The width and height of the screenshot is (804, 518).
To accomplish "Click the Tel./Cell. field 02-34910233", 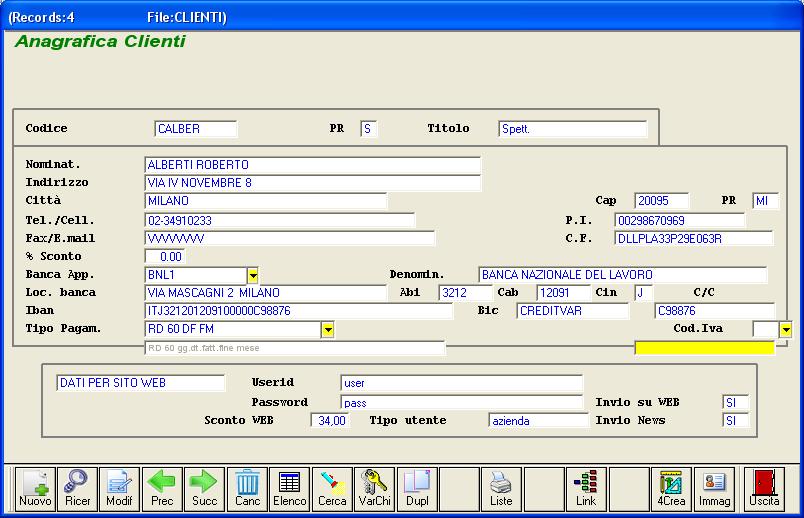I will [x=279, y=221].
